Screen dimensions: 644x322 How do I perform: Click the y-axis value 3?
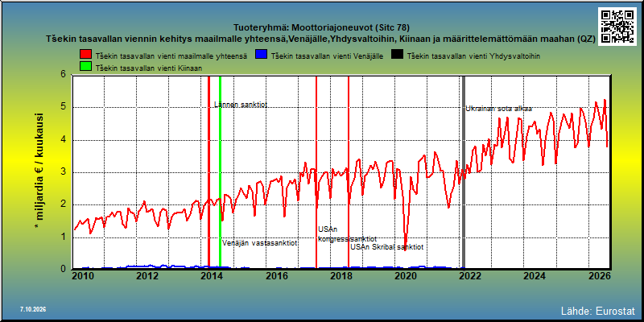(64, 172)
